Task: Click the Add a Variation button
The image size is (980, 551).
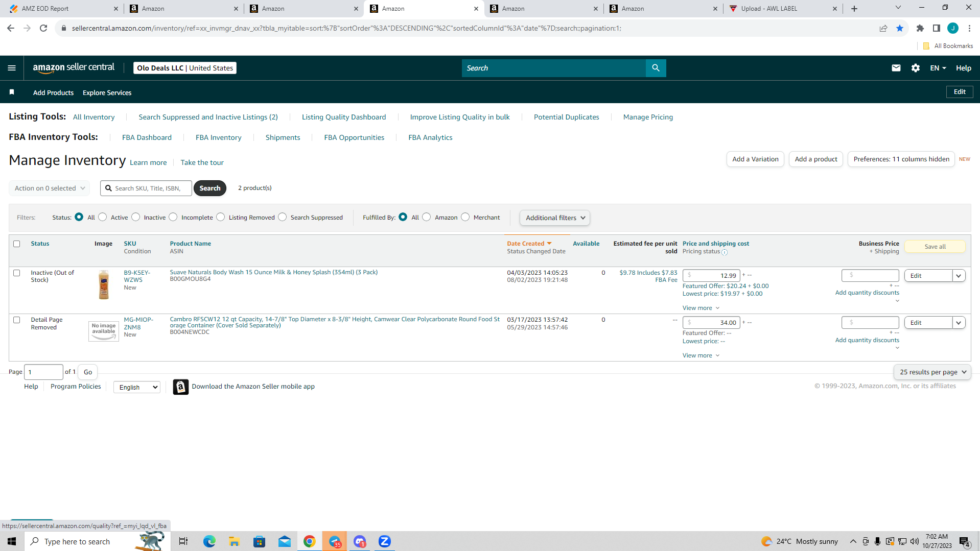Action: pyautogui.click(x=755, y=159)
